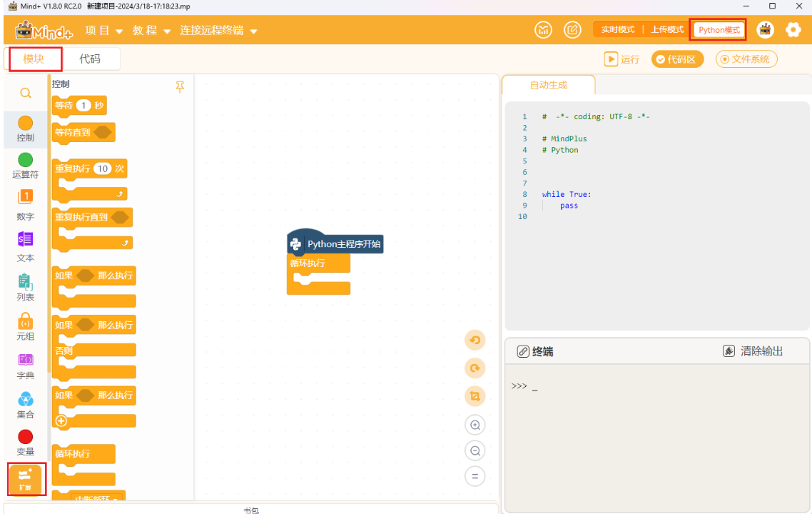Open the 项目 dropdown menu
Image resolution: width=812 pixels, height=514 pixels.
[103, 31]
